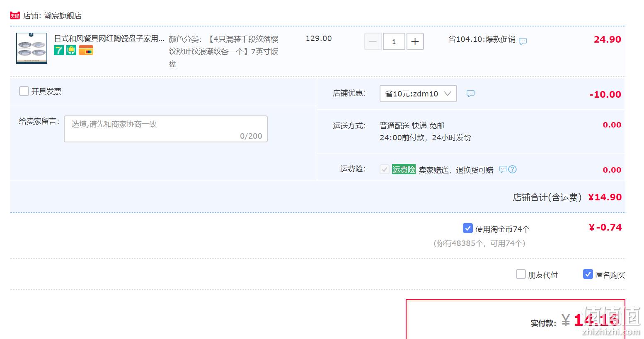Click the quantity input field
Screen dimensions: 644x339
click(394, 41)
